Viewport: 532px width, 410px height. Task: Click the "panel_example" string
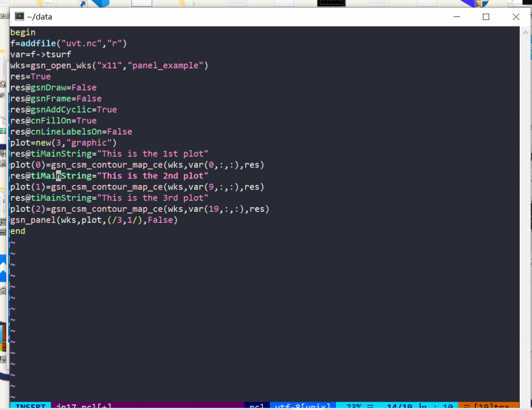tap(167, 66)
